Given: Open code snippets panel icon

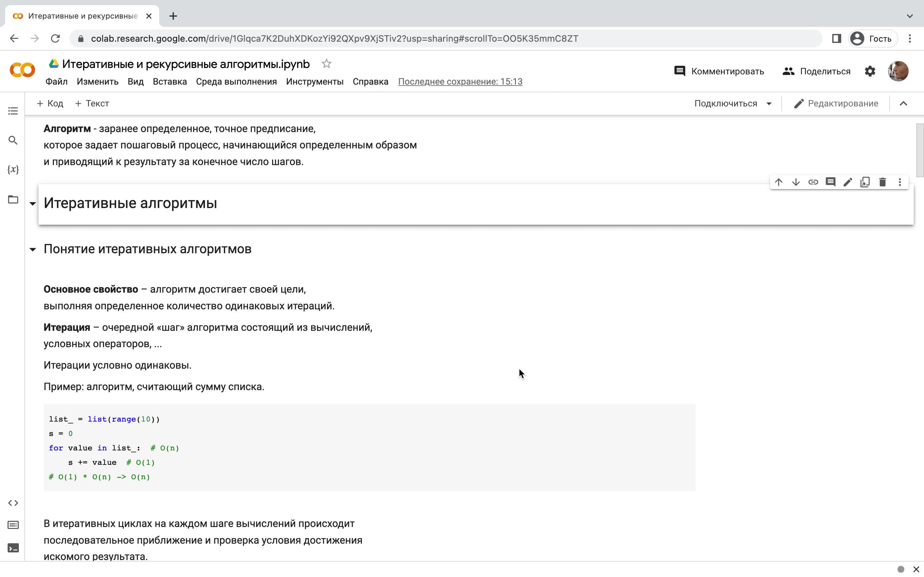Looking at the screenshot, I should point(13,503).
